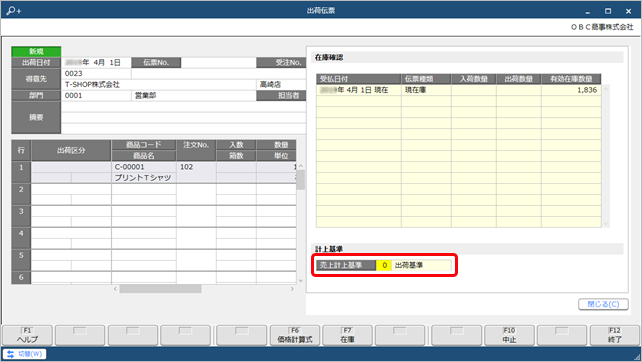Click the 高崎店 store name
This screenshot has width=642, height=362.
pos(270,85)
